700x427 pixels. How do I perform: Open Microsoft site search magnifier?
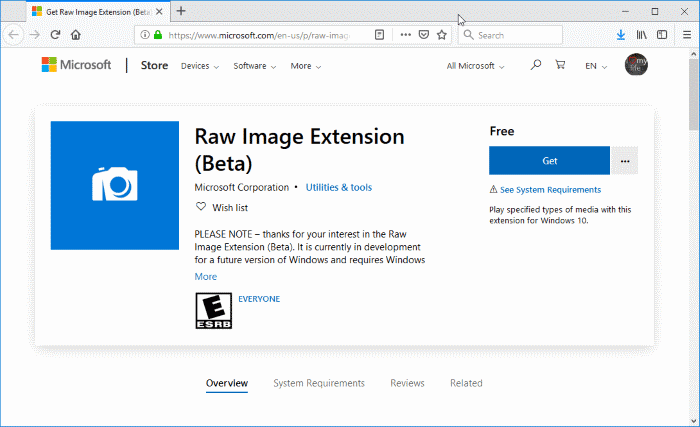pyautogui.click(x=536, y=65)
